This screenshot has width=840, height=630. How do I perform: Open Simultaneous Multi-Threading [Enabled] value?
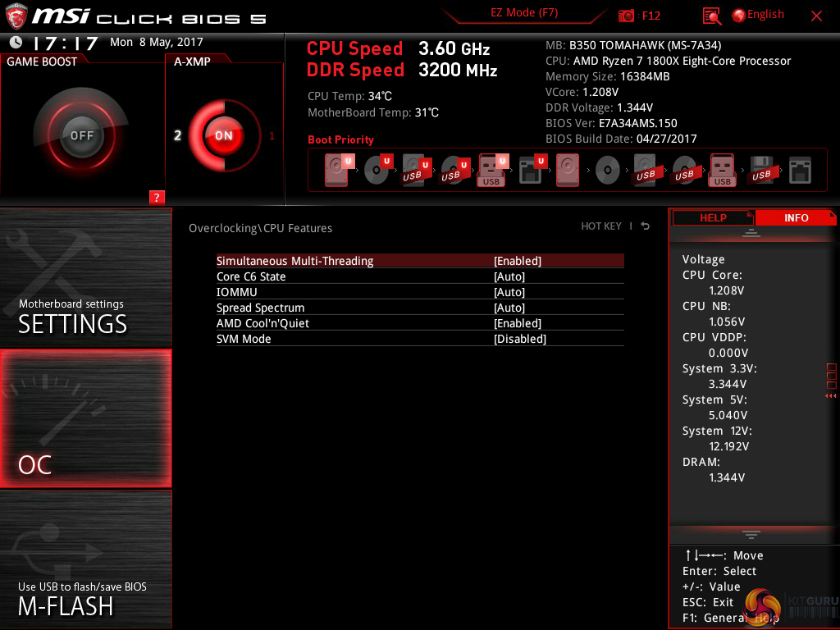pyautogui.click(x=518, y=261)
